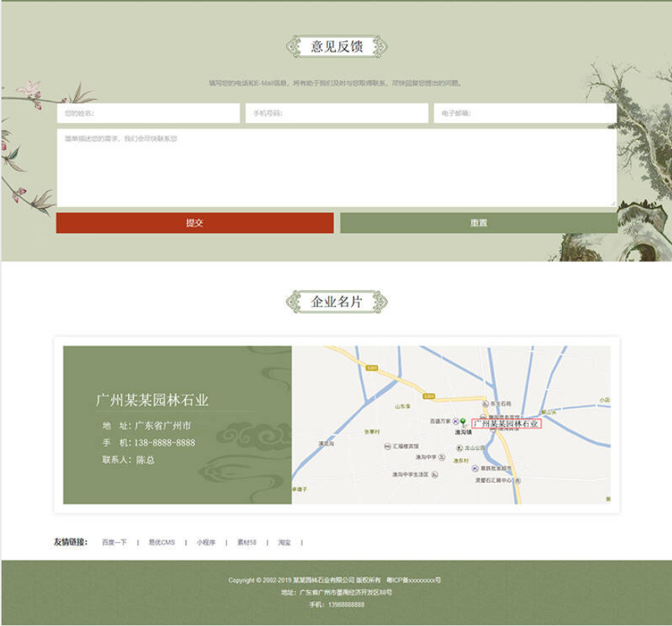Click the 广州某某园林石业 map label box
Viewport: 672px width, 626px height.
coord(506,423)
